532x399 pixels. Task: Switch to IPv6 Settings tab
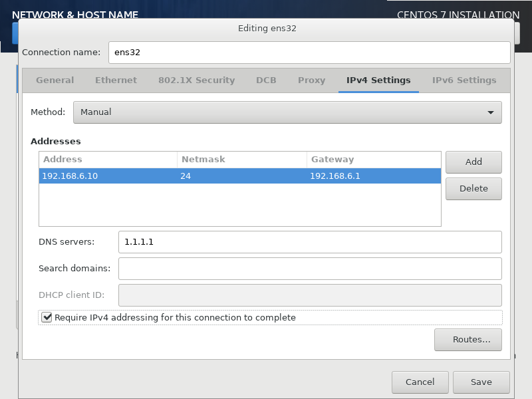click(x=464, y=80)
